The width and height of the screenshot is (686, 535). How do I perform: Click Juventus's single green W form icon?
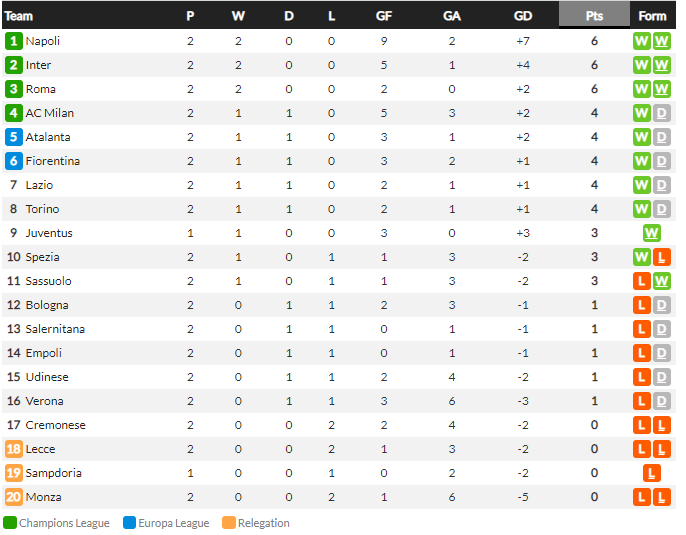[651, 233]
